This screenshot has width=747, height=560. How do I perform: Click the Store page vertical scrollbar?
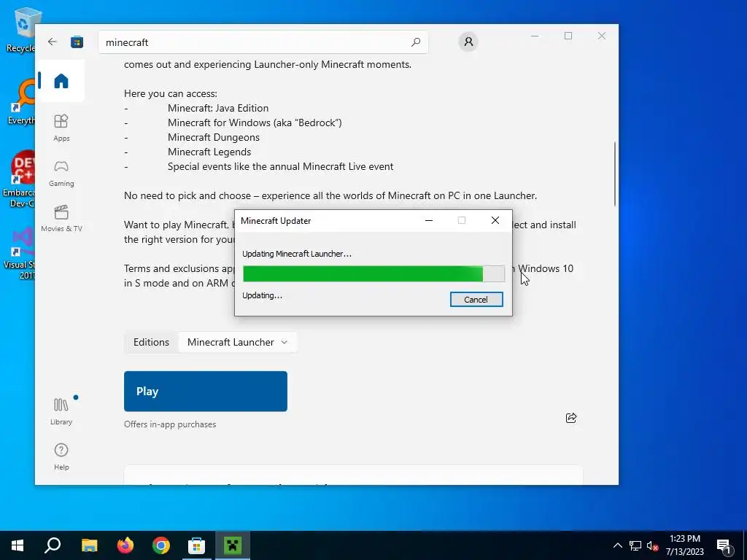point(614,174)
